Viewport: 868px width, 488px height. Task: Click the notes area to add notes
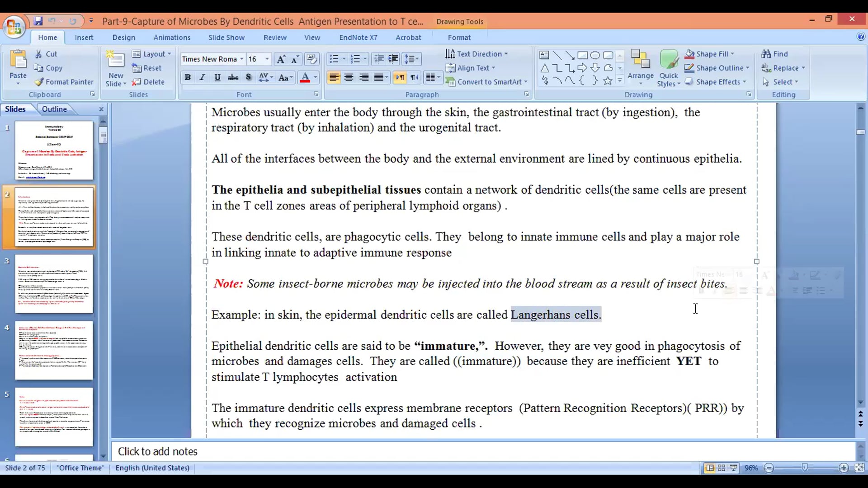(483, 451)
